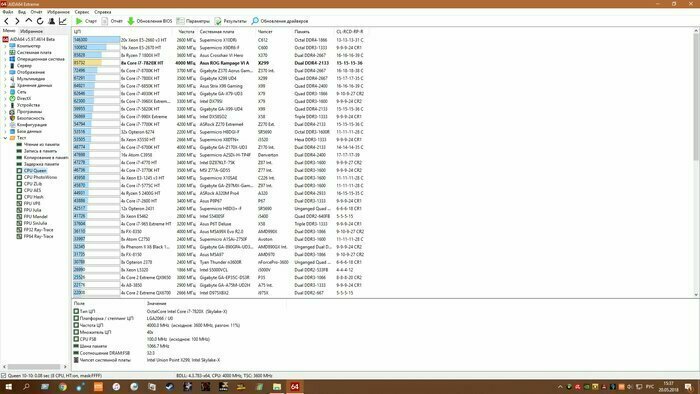The image size is (700, 394).
Task: Click the green BIOS update download arrow
Action: pyautogui.click(x=131, y=21)
